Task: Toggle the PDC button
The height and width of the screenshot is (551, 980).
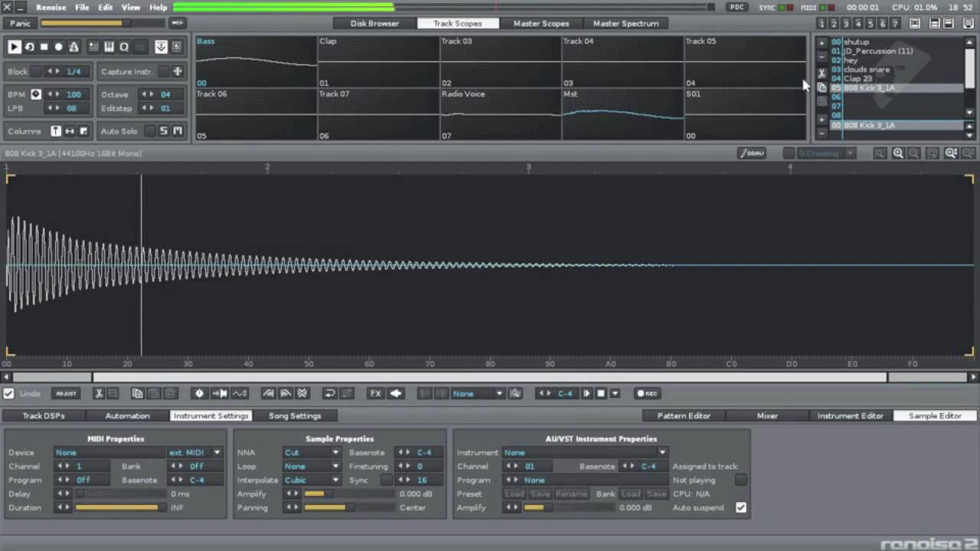Action: [737, 7]
